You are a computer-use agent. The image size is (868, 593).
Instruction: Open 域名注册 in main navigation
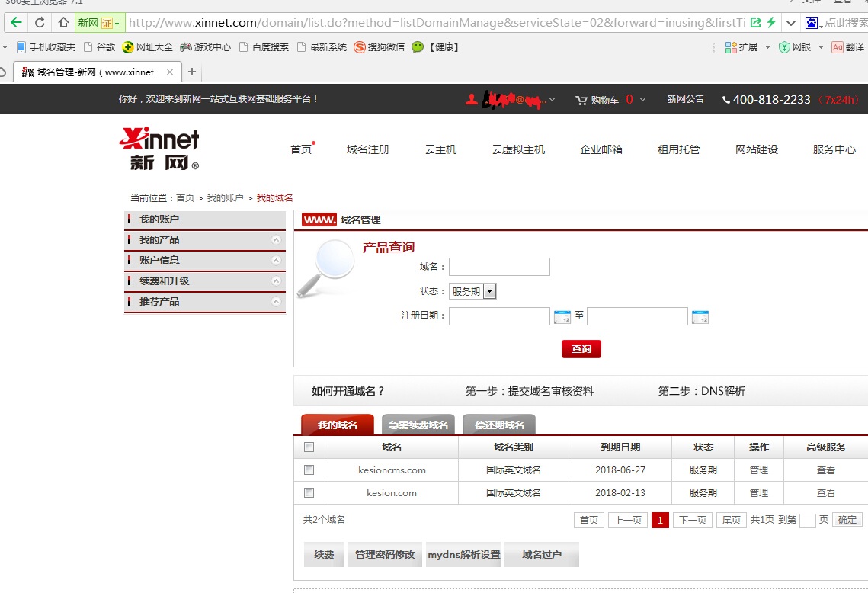pos(368,149)
